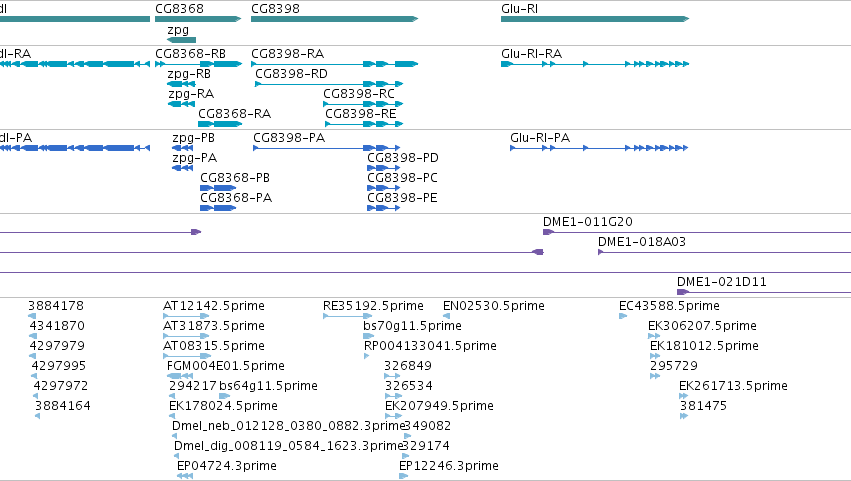Select the DME1-011G20 clone
This screenshot has height=481, width=851.
[697, 232]
